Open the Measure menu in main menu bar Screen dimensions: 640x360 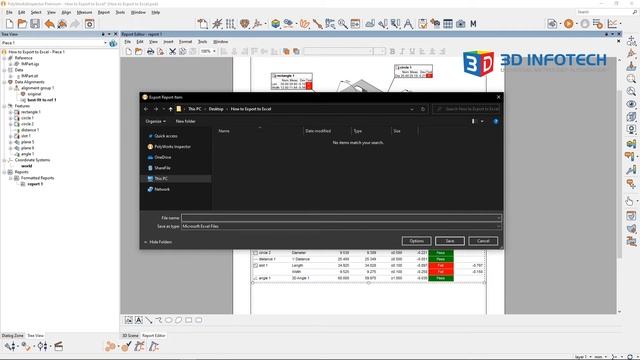(x=84, y=13)
